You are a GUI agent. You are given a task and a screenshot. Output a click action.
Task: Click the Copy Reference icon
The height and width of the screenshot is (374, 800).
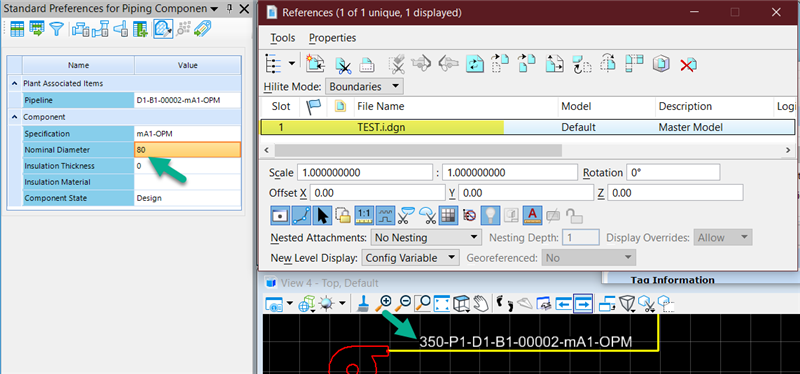527,64
